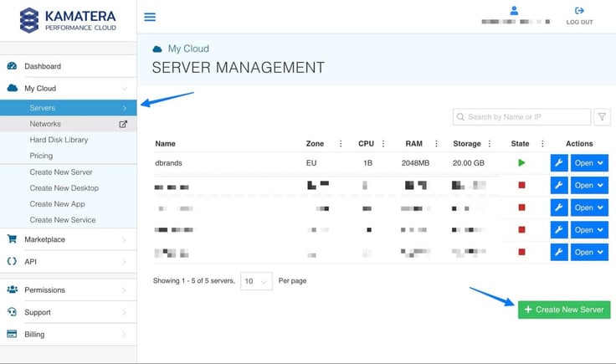Viewport: 616px width, 364px height.
Task: Open CPU column options menu
Action: (x=383, y=144)
